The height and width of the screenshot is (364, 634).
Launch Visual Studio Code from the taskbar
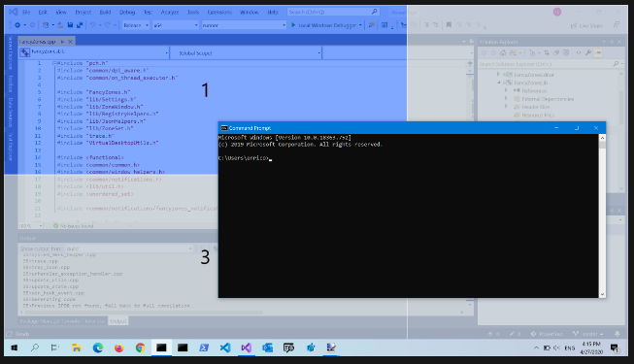(225, 347)
